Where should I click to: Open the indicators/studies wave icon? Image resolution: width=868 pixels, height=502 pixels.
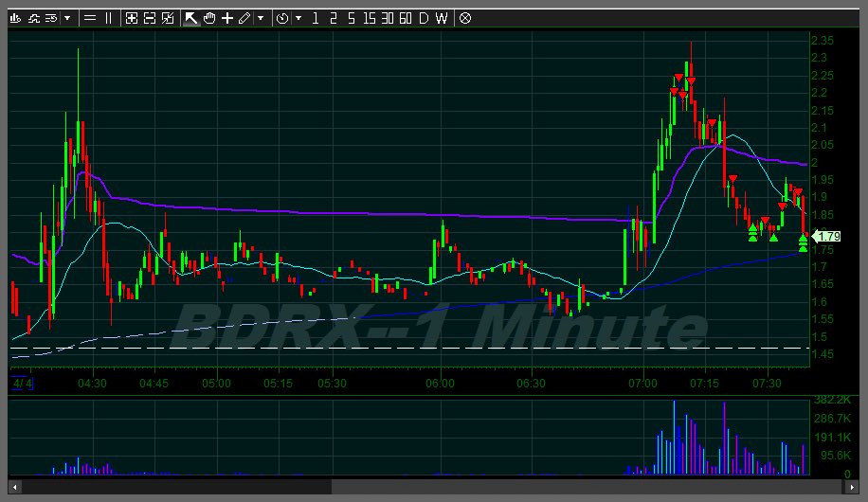pyautogui.click(x=34, y=18)
